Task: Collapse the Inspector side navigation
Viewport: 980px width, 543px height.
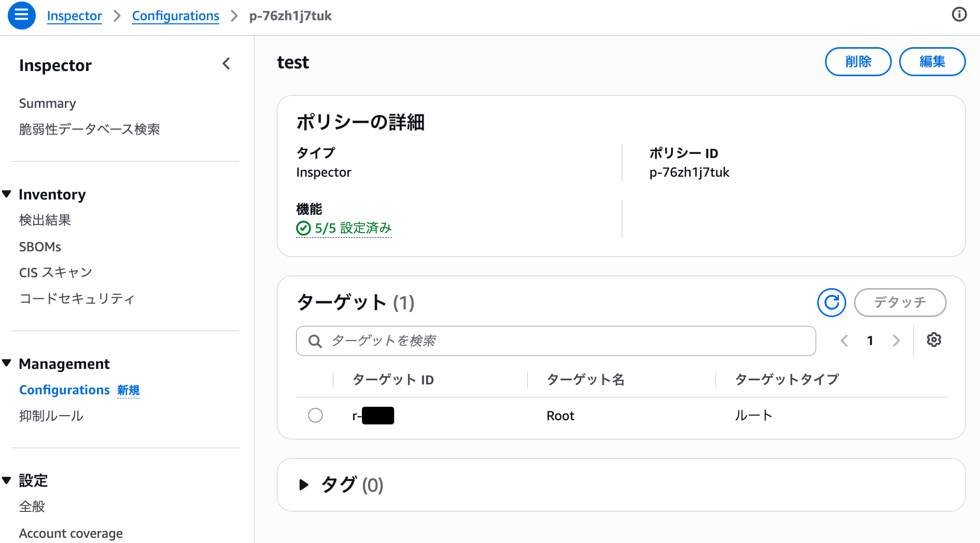Action: tap(226, 64)
